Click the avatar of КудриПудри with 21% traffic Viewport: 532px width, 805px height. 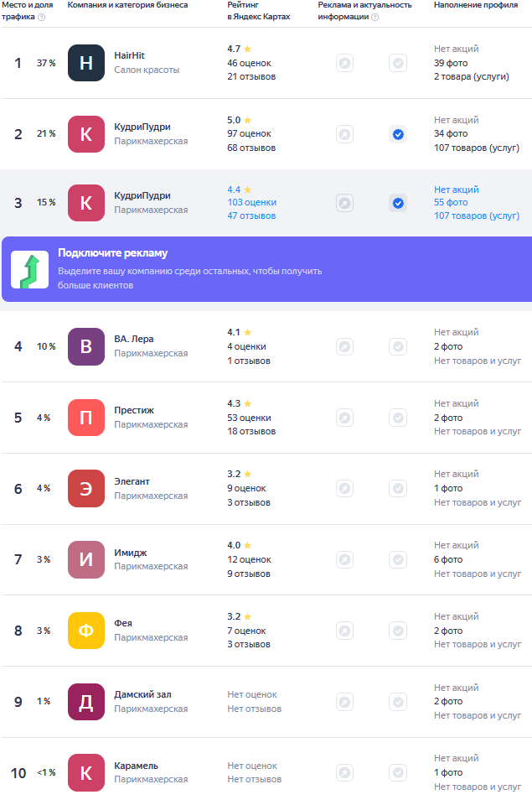pyautogui.click(x=86, y=134)
